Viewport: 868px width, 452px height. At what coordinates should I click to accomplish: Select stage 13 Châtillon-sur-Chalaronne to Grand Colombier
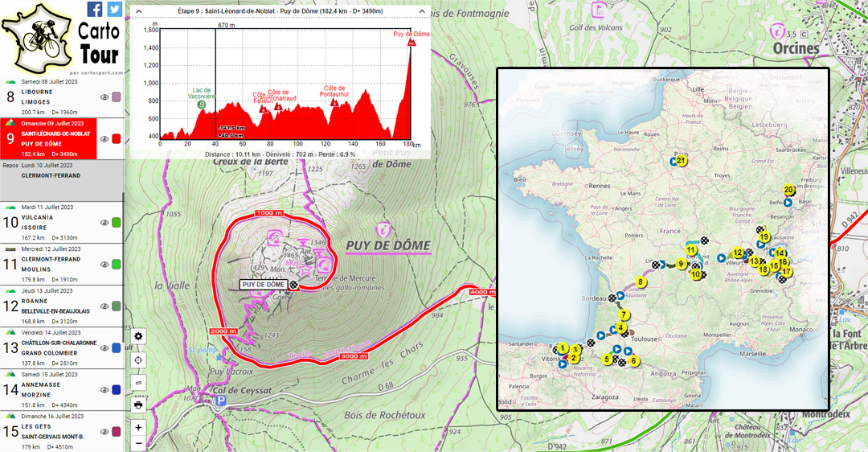[x=52, y=347]
